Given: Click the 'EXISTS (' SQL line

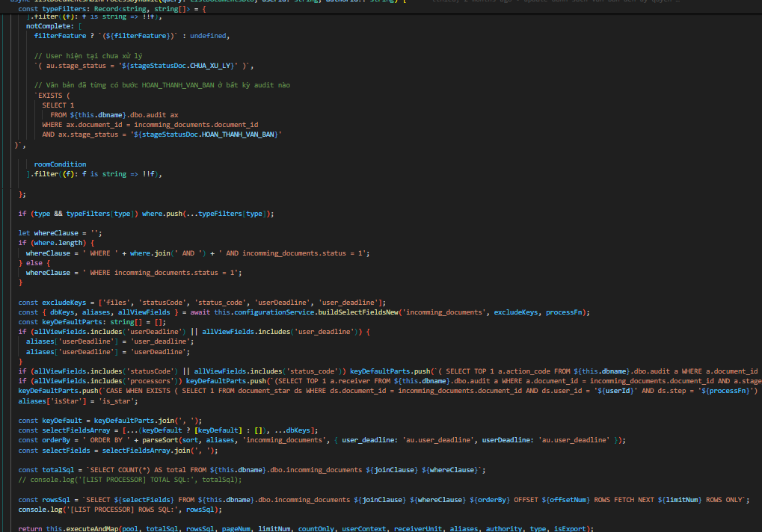Looking at the screenshot, I should [52, 96].
